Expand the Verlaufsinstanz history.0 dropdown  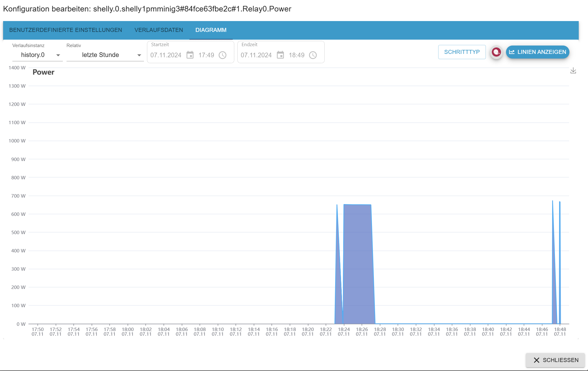coord(37,55)
